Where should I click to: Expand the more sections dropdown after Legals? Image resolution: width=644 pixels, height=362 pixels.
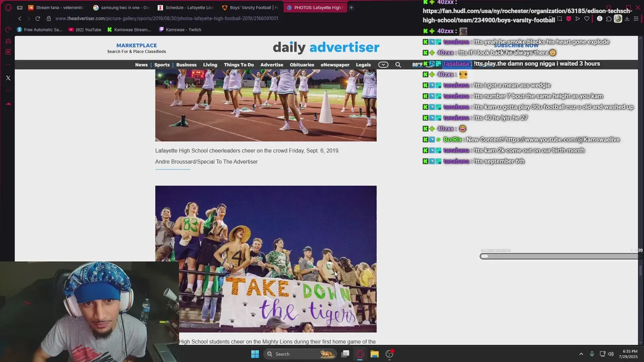383,64
